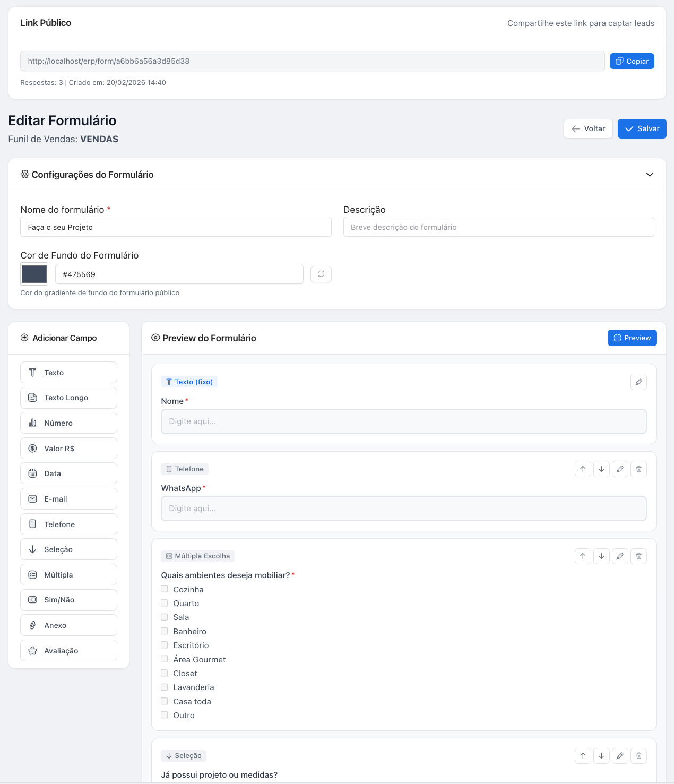Move the Seleção field up

click(583, 756)
